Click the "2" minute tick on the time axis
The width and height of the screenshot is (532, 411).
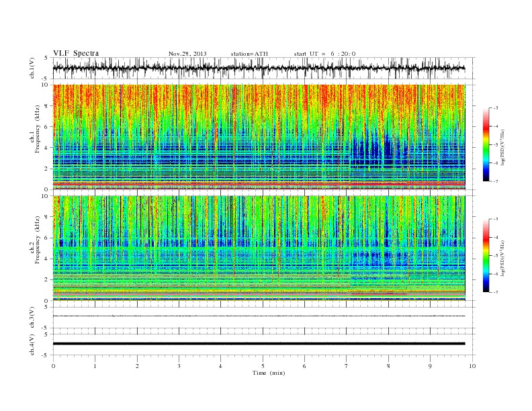[137, 366]
